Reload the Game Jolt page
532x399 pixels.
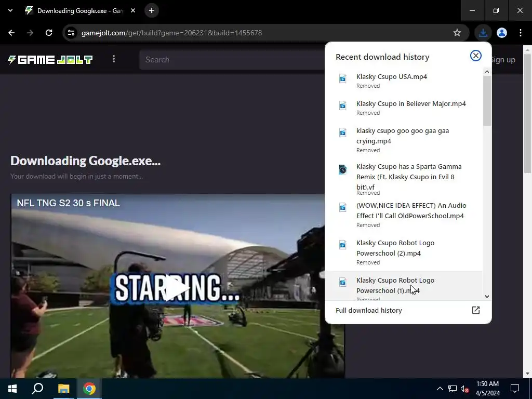point(49,33)
